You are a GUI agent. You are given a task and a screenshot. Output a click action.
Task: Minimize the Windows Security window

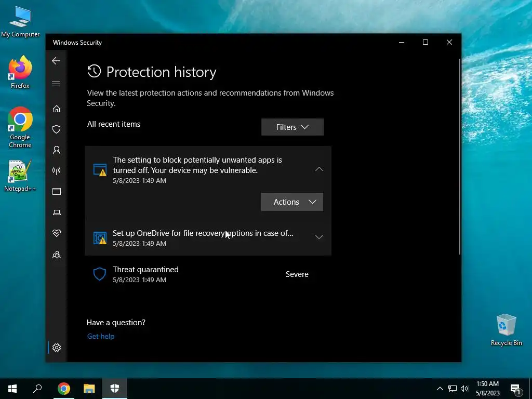(x=402, y=42)
